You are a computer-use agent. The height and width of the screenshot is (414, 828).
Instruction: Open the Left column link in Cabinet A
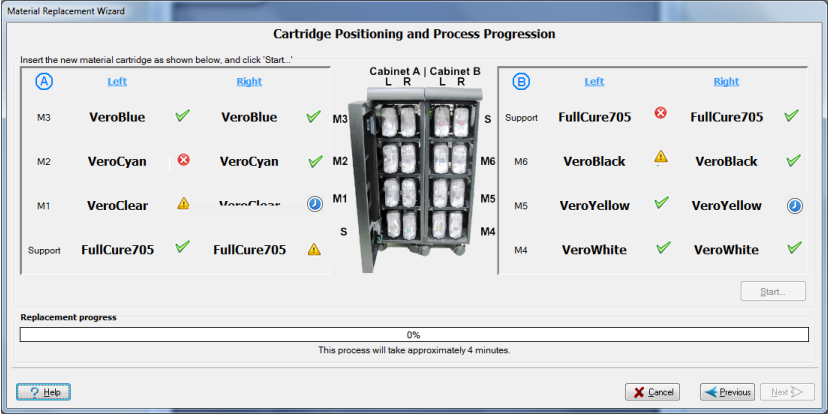tap(117, 82)
